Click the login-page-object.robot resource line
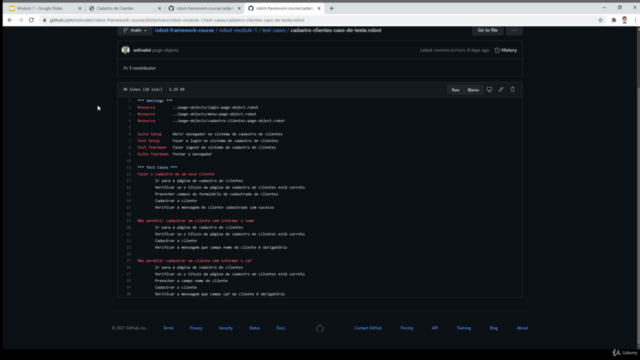The width and height of the screenshot is (640, 360). click(198, 107)
